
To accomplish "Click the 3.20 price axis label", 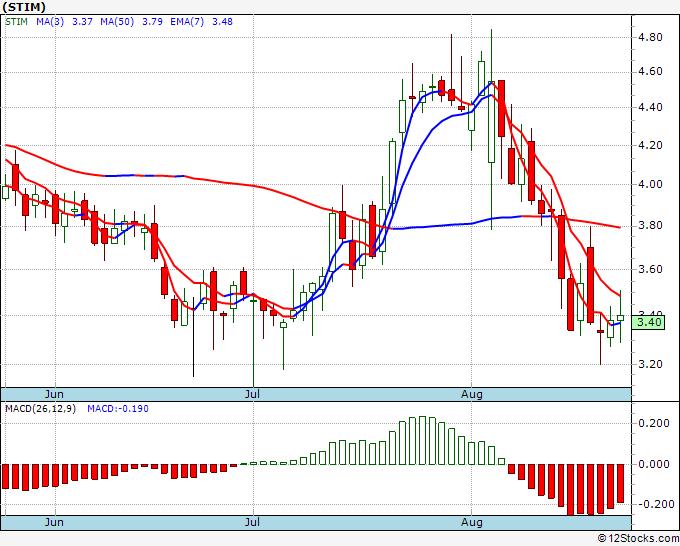I will pos(650,364).
